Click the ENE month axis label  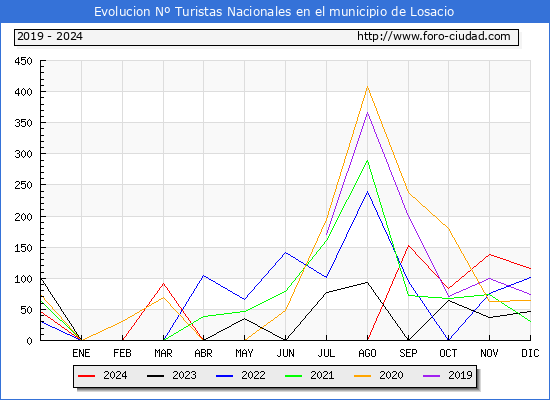(81, 353)
